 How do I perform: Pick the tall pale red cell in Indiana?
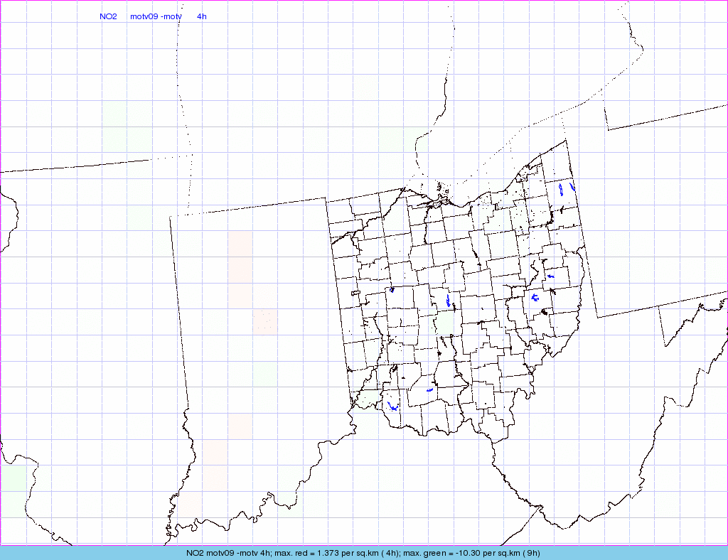click(240, 257)
